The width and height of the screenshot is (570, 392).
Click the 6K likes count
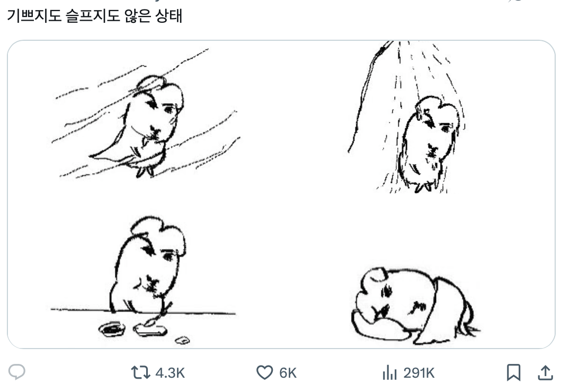pos(288,373)
